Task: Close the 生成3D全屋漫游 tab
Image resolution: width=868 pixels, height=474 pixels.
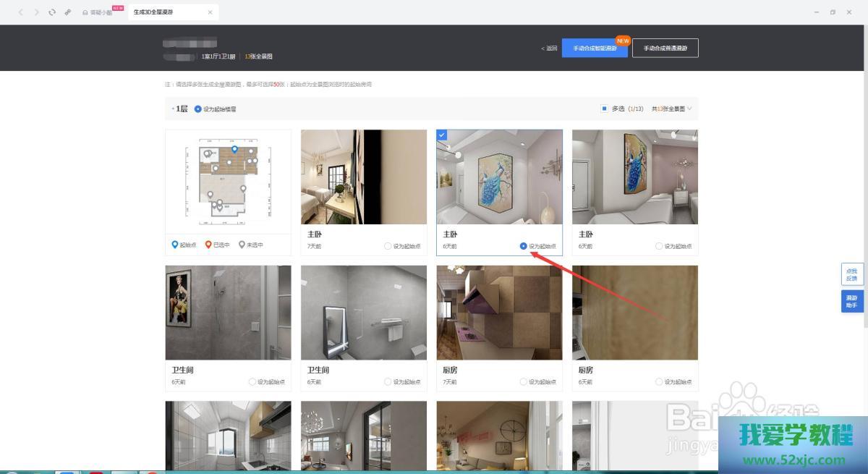Action: pyautogui.click(x=210, y=12)
